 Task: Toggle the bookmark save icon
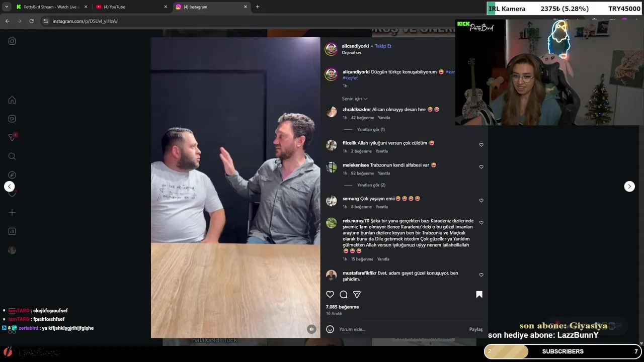click(479, 295)
